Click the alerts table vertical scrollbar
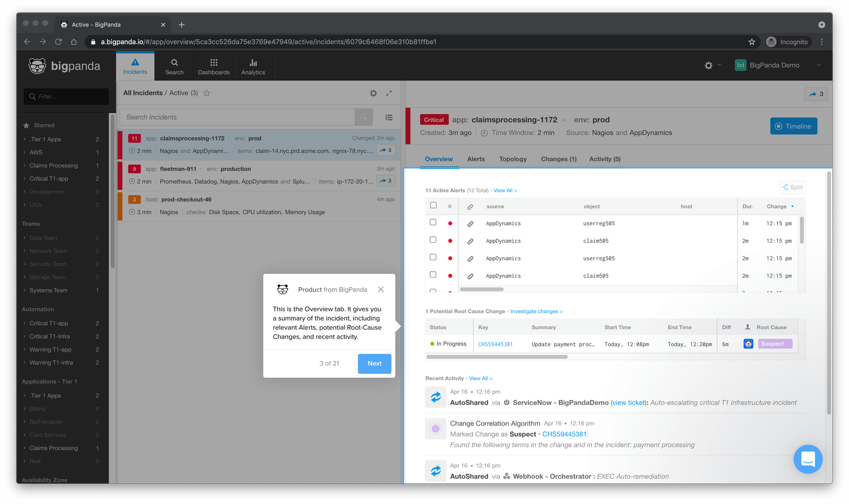This screenshot has height=504, width=849. (x=802, y=231)
